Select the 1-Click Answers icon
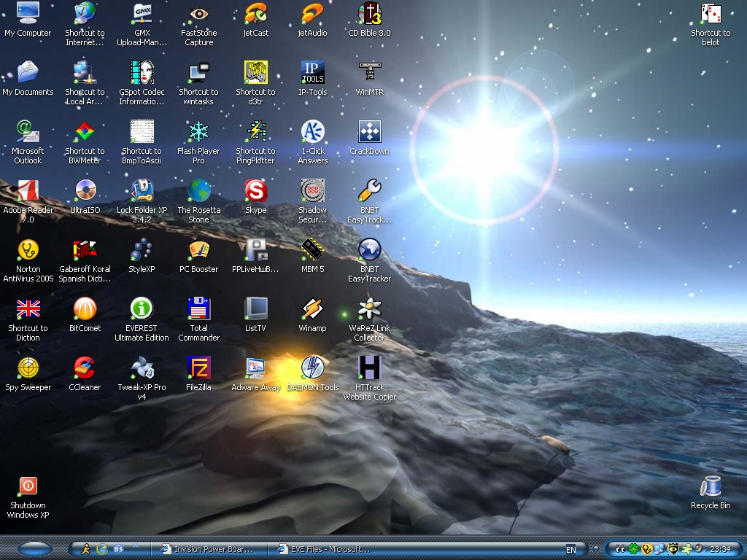 tap(312, 131)
